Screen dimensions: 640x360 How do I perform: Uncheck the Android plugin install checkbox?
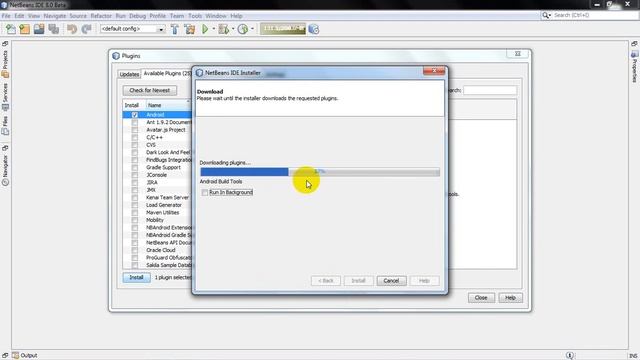click(x=135, y=115)
